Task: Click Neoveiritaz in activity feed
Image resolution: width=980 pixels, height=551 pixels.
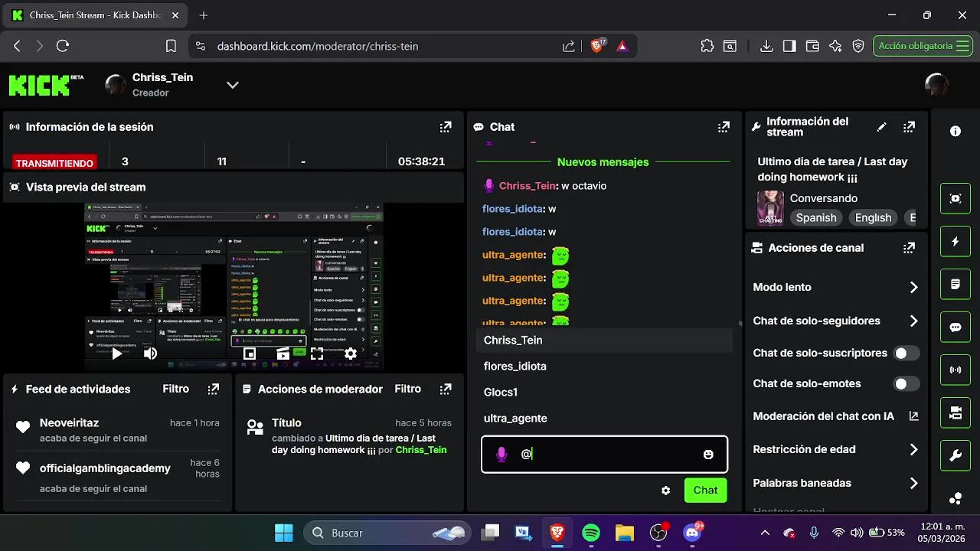Action: pyautogui.click(x=69, y=423)
